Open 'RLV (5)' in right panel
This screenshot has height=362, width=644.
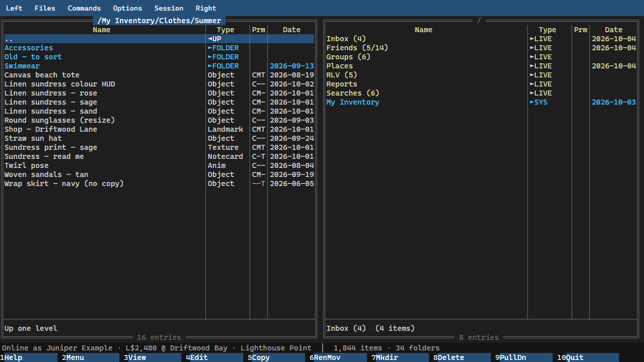(x=481, y=75)
